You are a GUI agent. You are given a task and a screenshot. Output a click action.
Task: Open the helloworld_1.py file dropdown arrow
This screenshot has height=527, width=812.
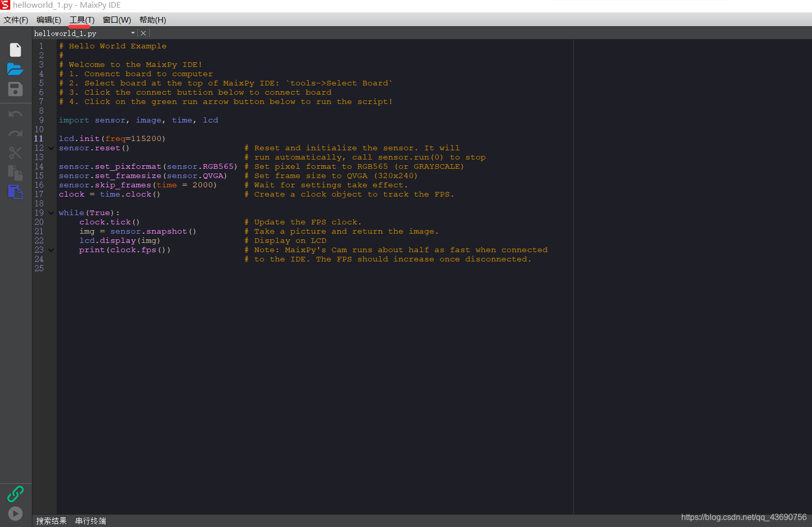tap(133, 33)
